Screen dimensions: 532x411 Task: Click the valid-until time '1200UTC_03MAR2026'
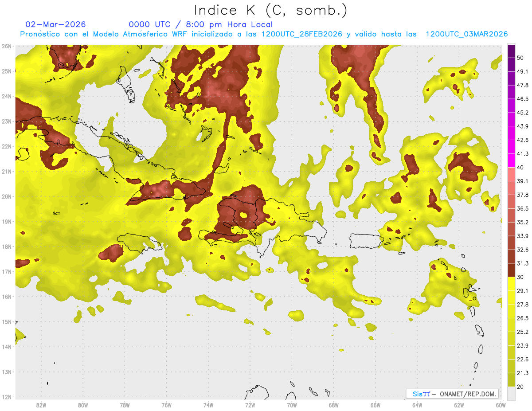pos(466,34)
